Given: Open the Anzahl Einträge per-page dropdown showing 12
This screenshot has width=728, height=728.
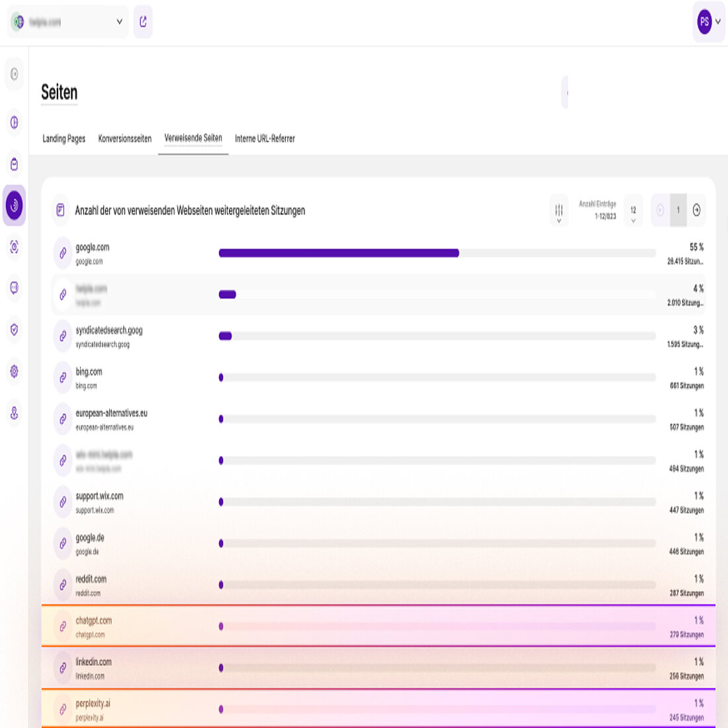Looking at the screenshot, I should tap(633, 210).
